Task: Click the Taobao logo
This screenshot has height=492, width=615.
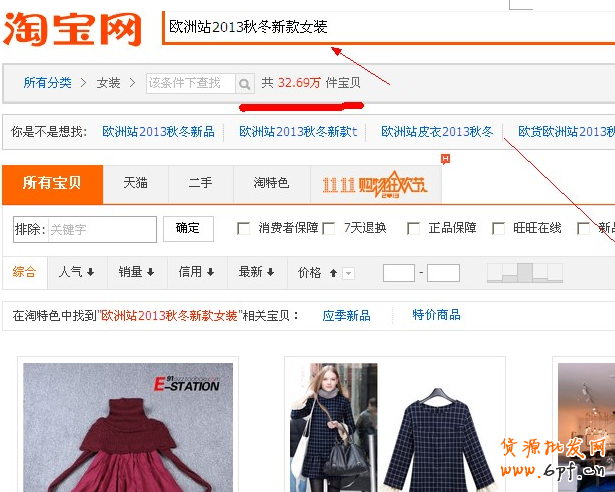Action: pos(72,30)
